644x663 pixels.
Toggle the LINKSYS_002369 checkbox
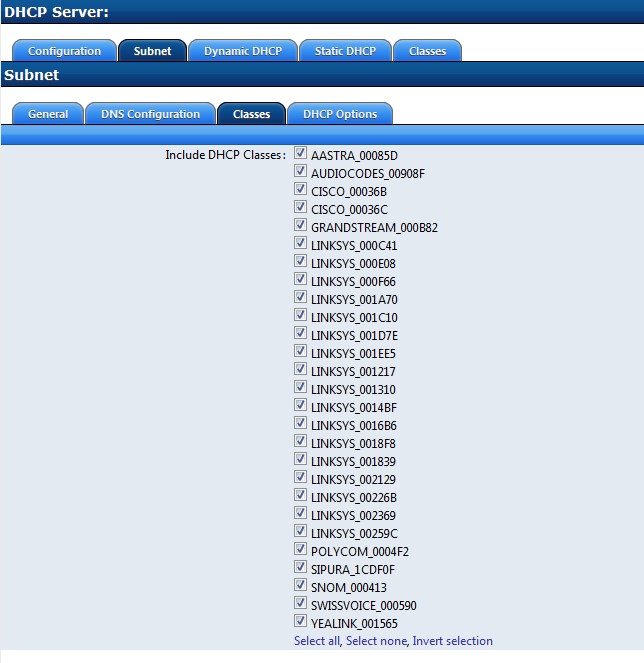coord(300,513)
